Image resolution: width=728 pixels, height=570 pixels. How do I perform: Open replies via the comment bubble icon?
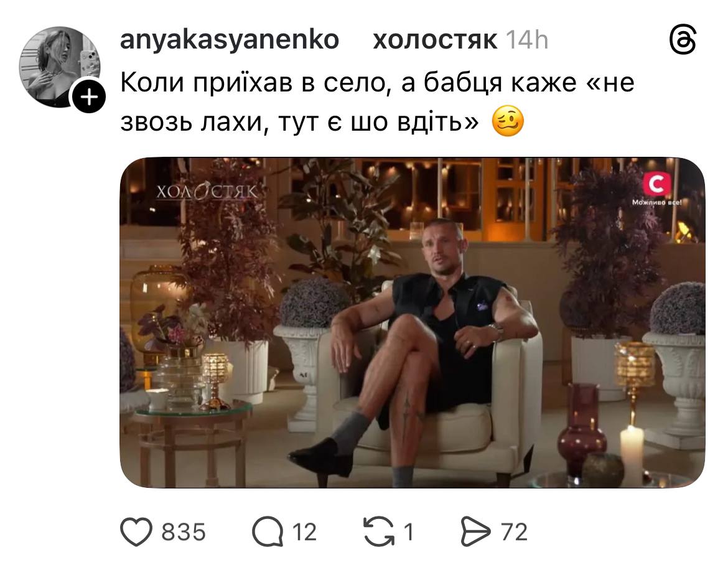tap(268, 531)
